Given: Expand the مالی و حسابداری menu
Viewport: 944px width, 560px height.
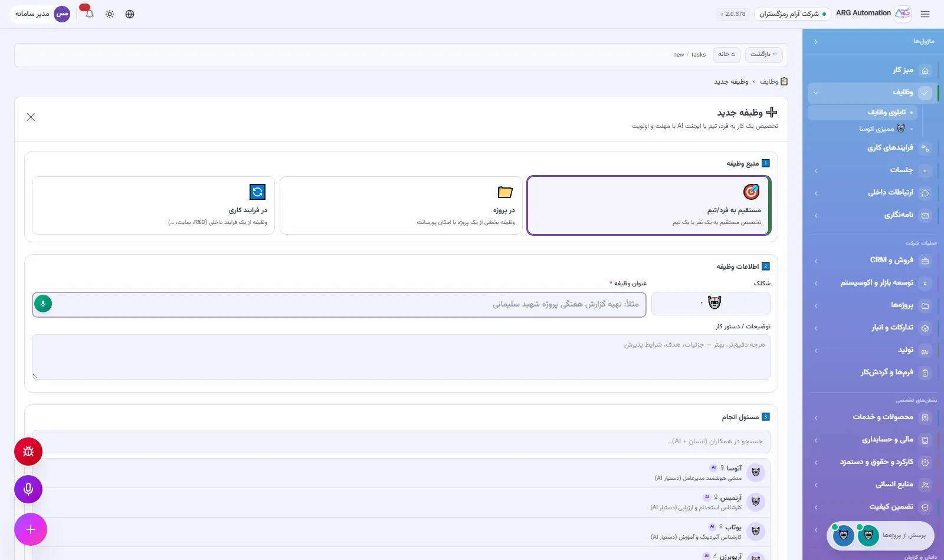Looking at the screenshot, I should point(816,440).
